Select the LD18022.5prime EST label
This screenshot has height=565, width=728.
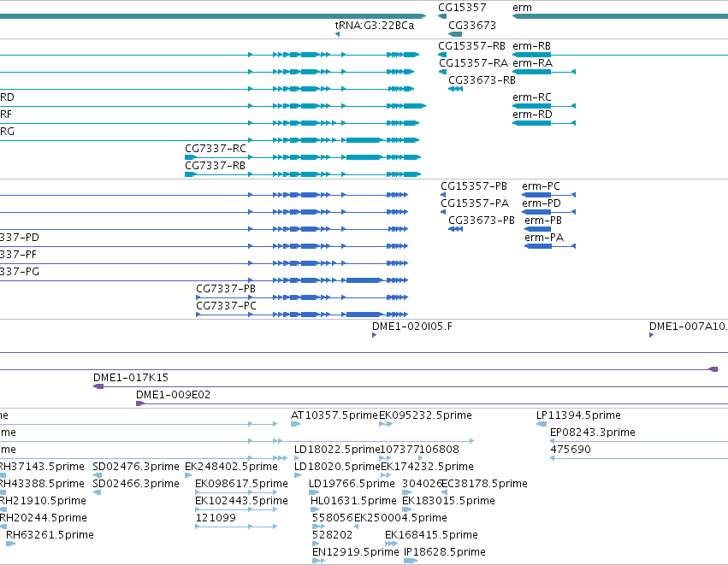337,450
